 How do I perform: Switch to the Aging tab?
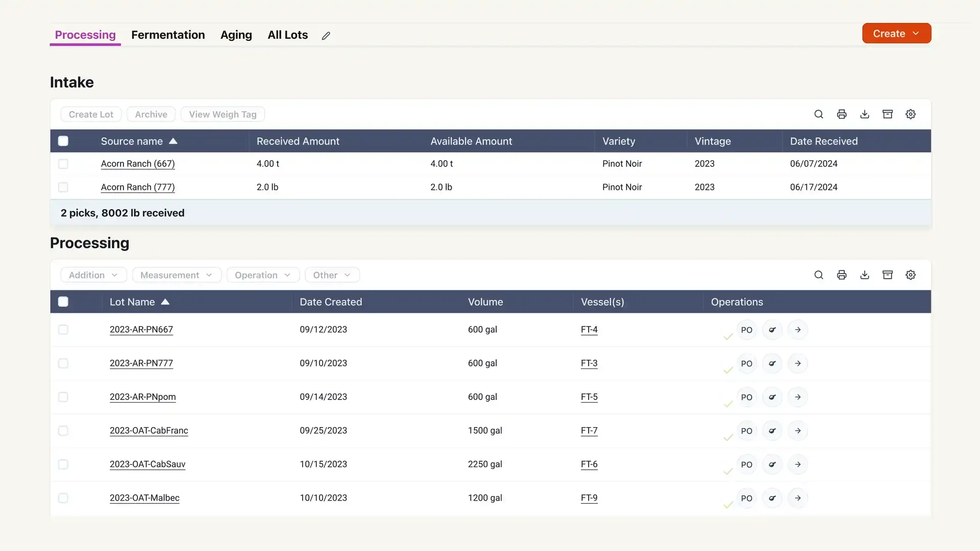[x=236, y=34]
